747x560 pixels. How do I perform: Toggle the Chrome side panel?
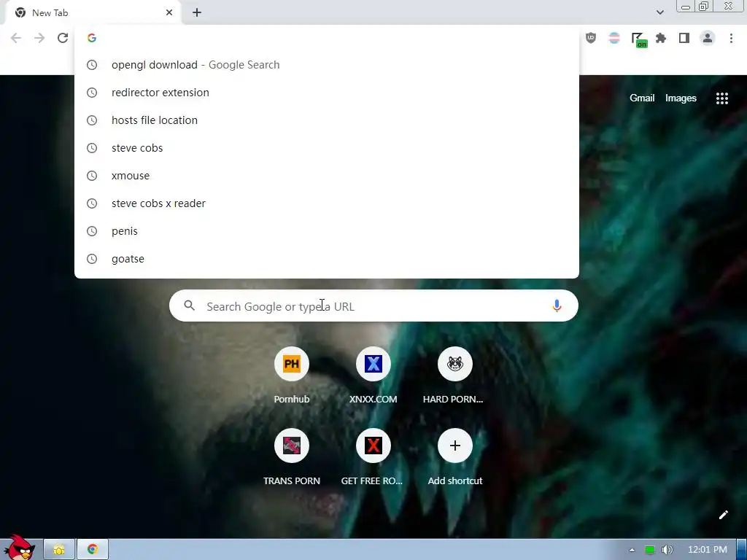(684, 38)
